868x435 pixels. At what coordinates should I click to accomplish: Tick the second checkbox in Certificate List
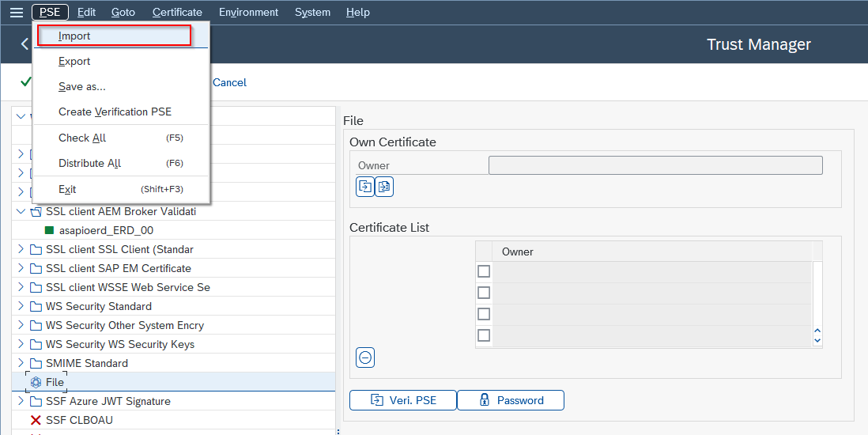[484, 293]
